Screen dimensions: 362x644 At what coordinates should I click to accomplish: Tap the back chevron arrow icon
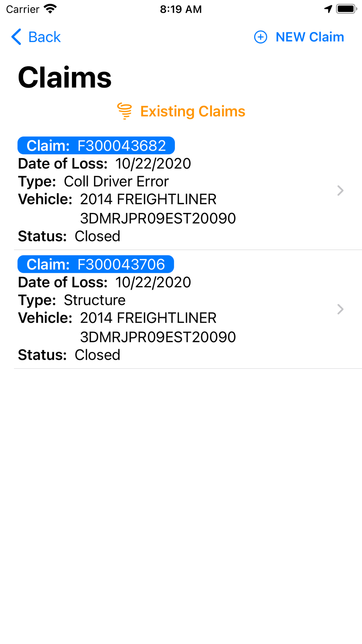[x=16, y=37]
